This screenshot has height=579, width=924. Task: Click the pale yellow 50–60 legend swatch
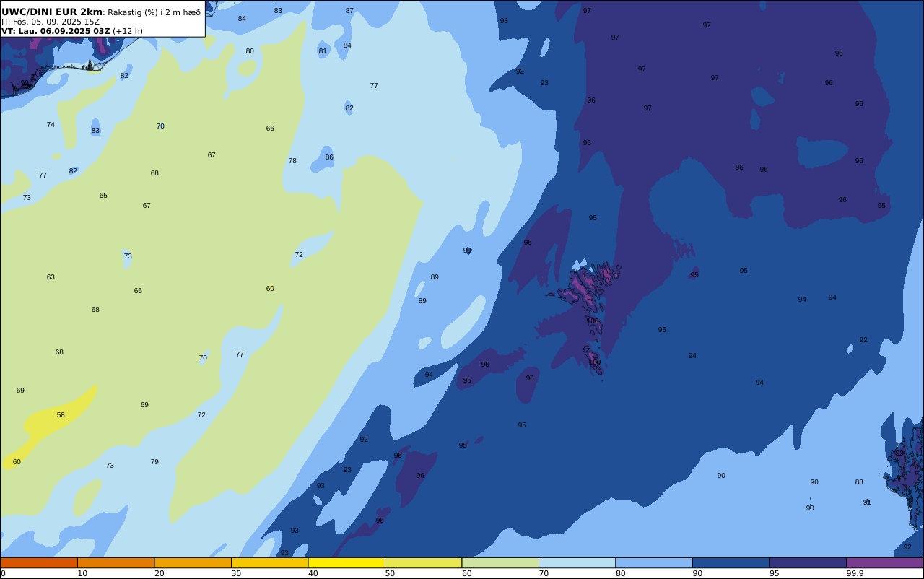coord(423,562)
